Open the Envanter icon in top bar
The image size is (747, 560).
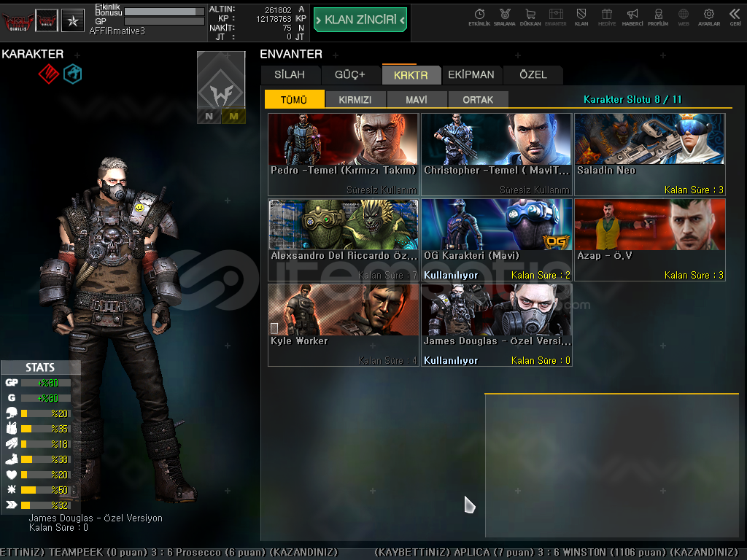[555, 17]
